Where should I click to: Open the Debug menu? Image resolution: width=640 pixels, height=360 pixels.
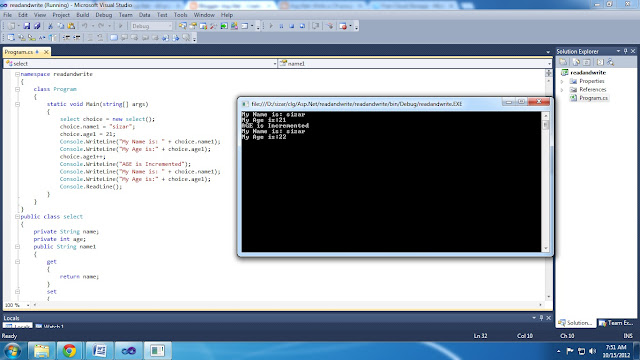click(x=104, y=15)
